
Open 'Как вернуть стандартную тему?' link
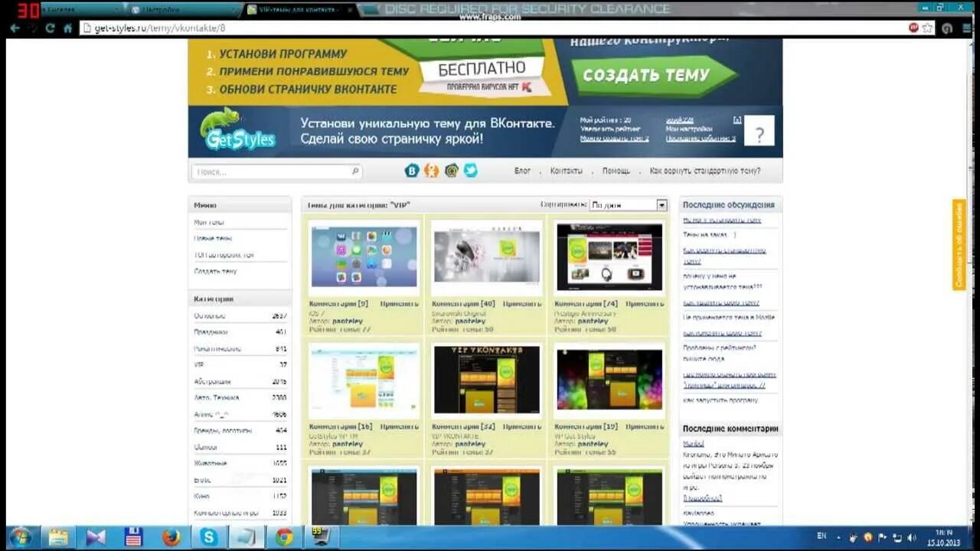[705, 171]
